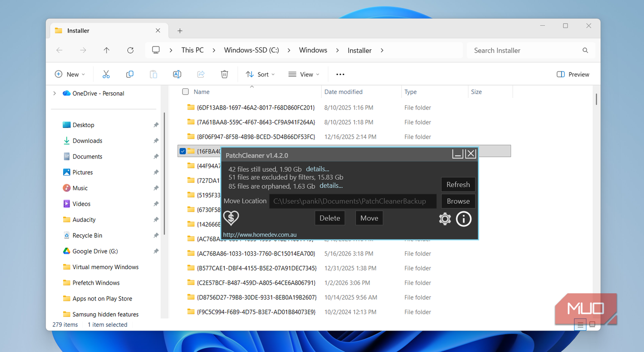Switch to large thumbnails view icon
The height and width of the screenshot is (352, 644).
pos(592,325)
